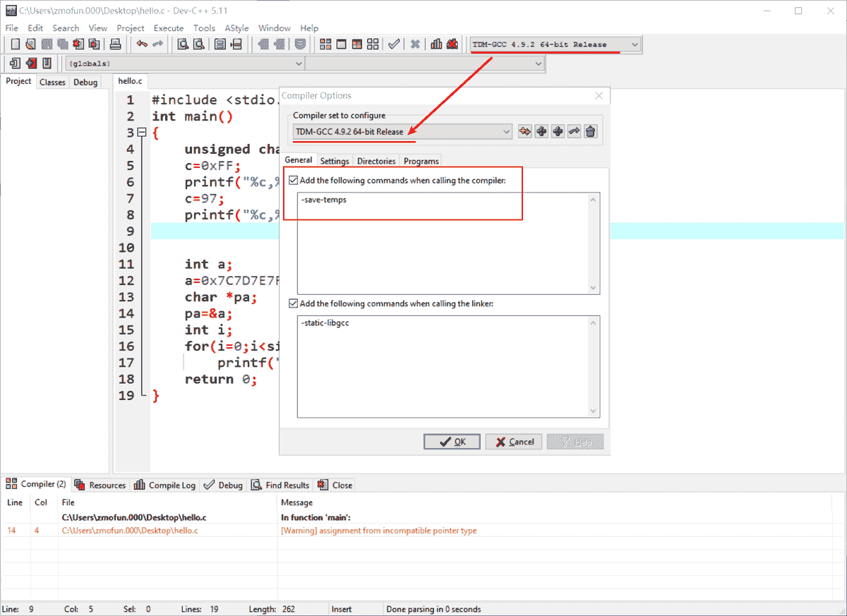Confirm compiler options with OK

[x=452, y=441]
